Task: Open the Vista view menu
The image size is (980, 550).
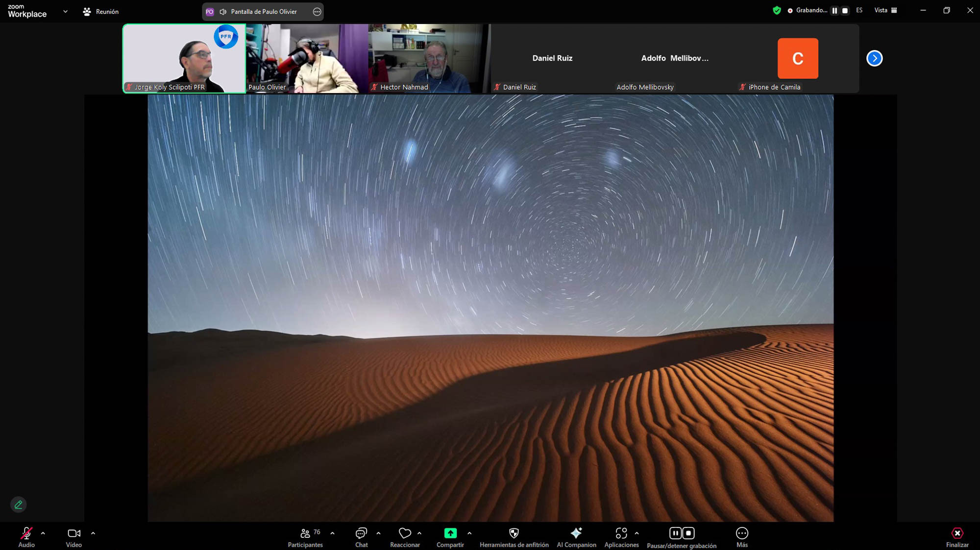Action: (885, 10)
